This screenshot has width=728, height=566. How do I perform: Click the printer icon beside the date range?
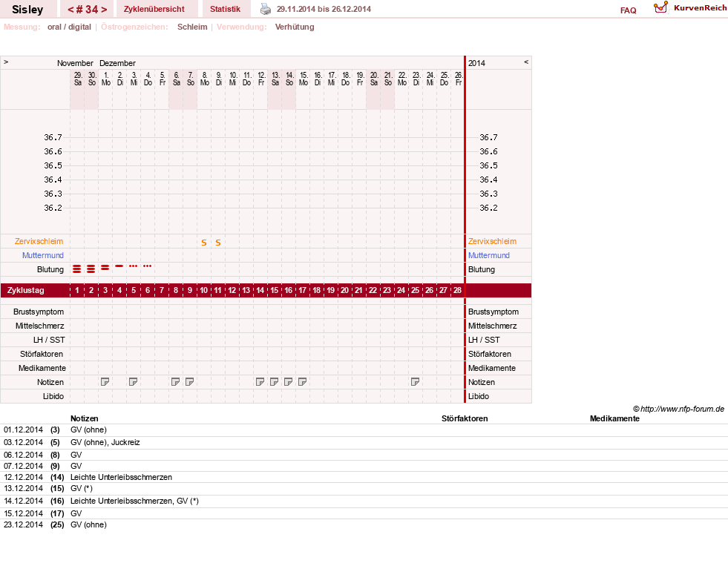click(x=265, y=9)
